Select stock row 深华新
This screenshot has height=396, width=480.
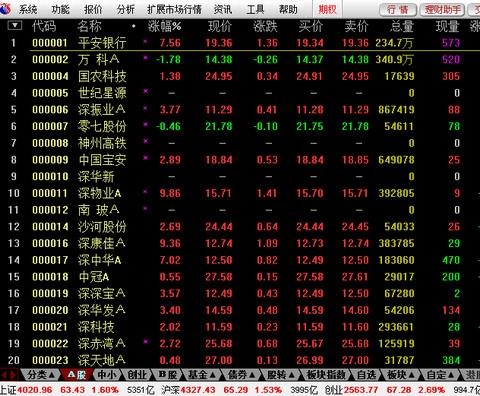[x=240, y=176]
